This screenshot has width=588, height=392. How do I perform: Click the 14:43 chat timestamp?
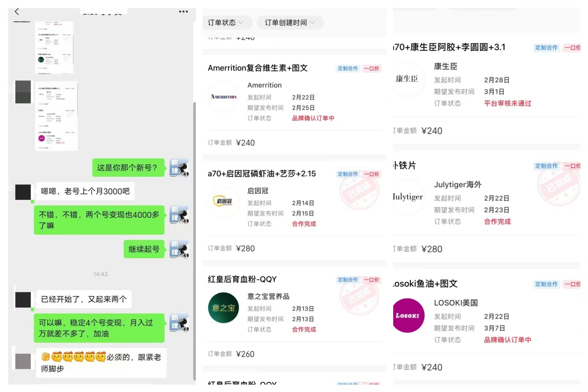[100, 274]
